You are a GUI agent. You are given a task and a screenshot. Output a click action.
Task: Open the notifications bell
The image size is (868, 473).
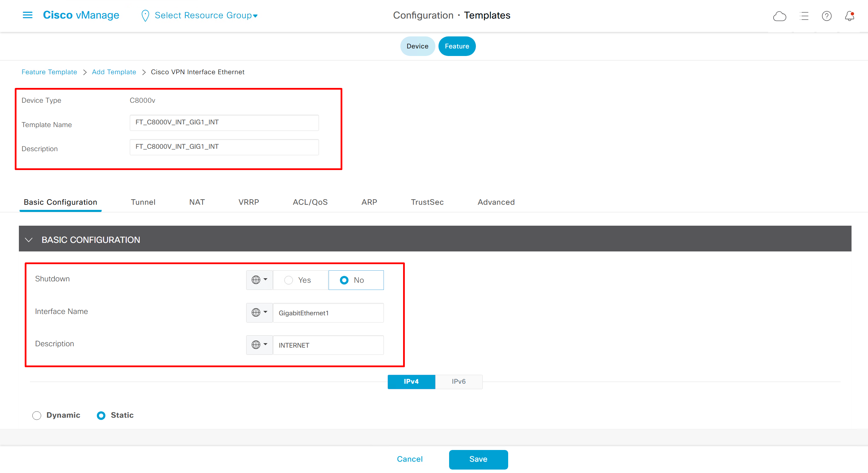pyautogui.click(x=849, y=16)
